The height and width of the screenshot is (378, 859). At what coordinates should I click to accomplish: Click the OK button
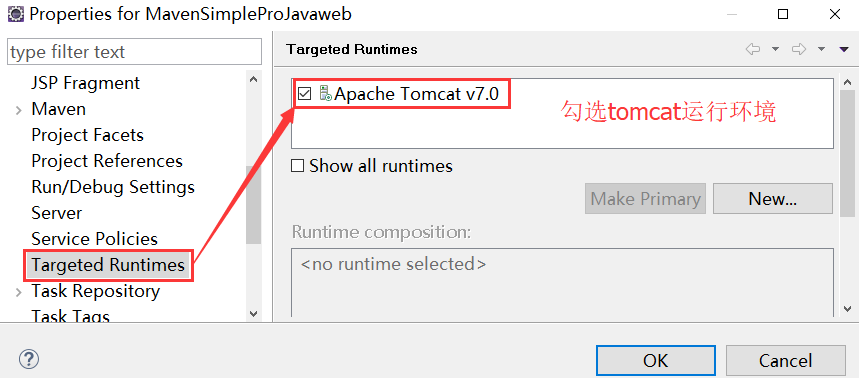pyautogui.click(x=656, y=360)
